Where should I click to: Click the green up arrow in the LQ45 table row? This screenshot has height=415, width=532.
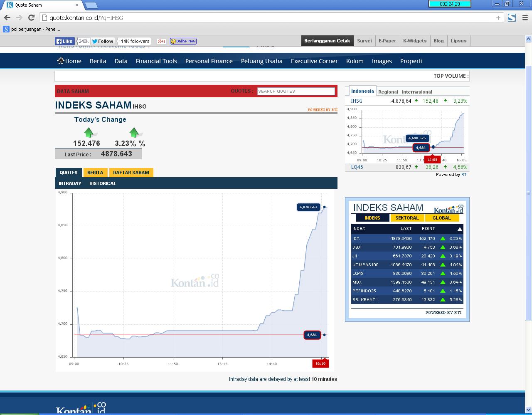pos(443,273)
